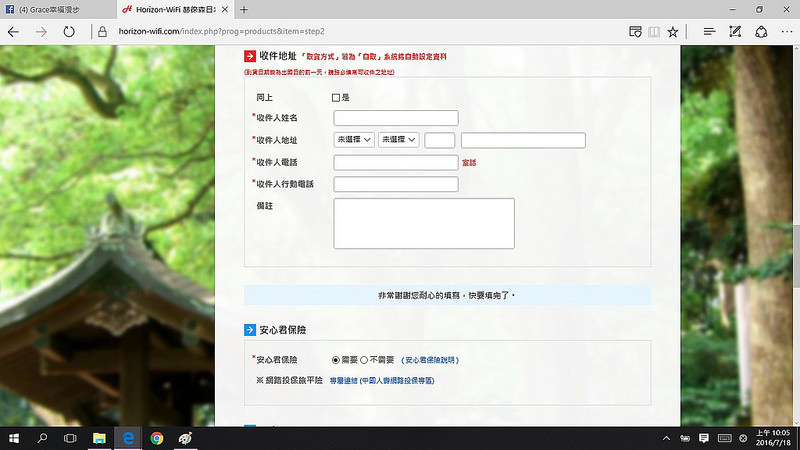
Task: Click the short postal code field
Action: click(439, 140)
